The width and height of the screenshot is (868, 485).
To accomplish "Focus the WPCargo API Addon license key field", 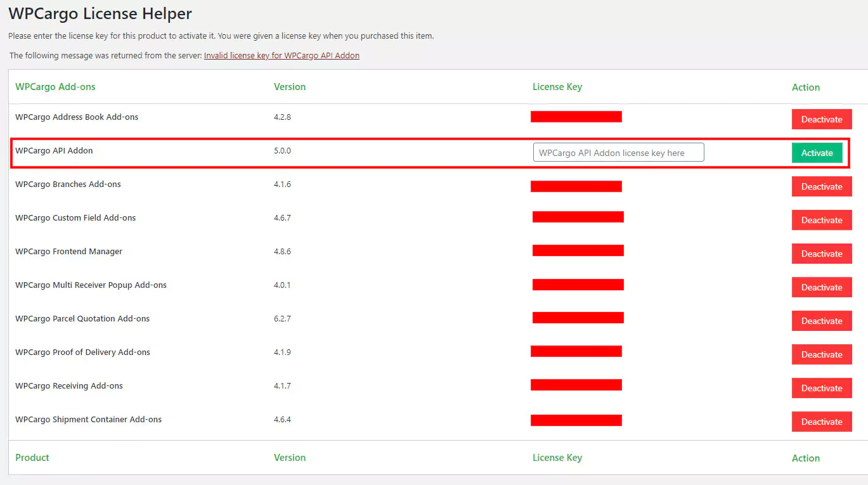I will 618,153.
